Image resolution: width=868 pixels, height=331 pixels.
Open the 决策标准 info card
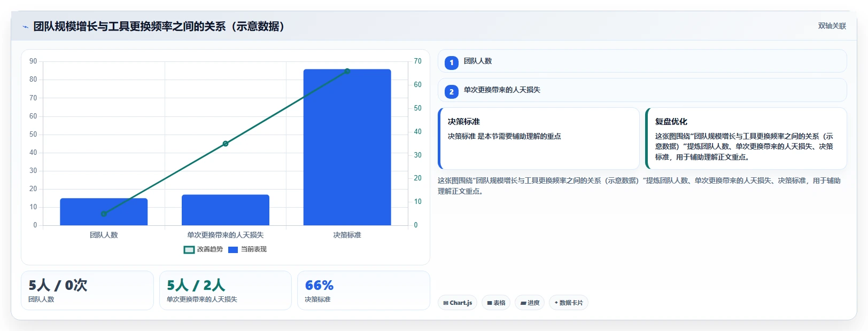(539, 139)
